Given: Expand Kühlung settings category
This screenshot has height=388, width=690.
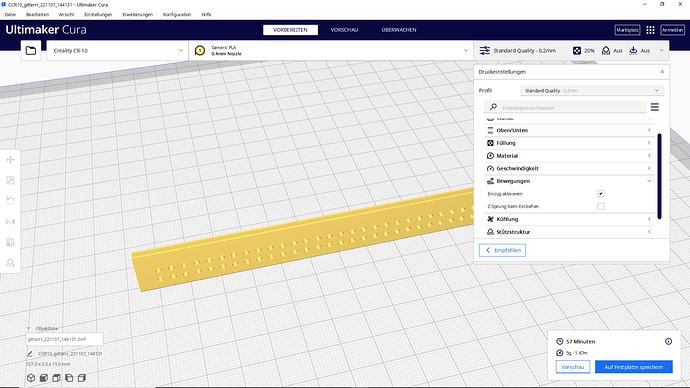Looking at the screenshot, I should point(569,219).
